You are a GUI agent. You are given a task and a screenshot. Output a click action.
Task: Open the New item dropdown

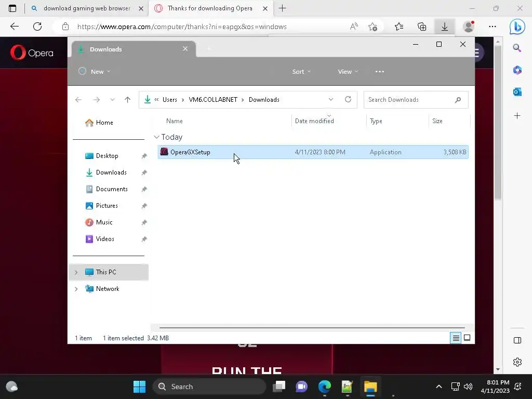[x=95, y=72]
